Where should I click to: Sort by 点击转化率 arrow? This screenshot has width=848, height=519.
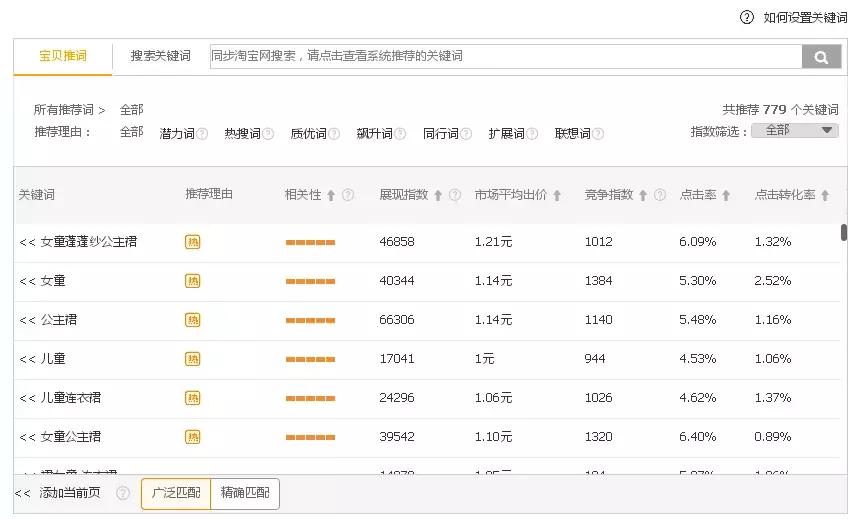825,195
